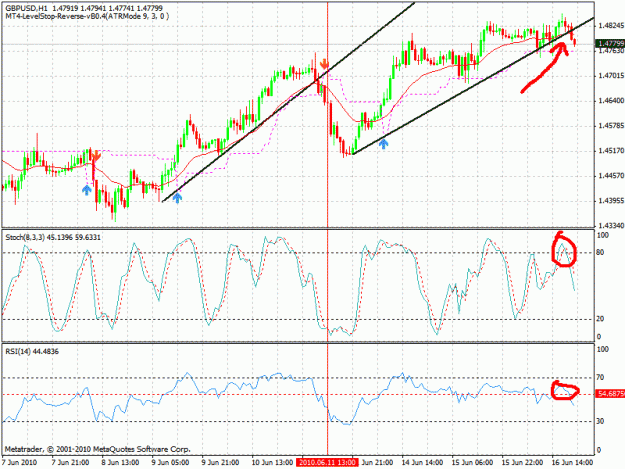Viewport: 625px width, 469px height.
Task: Click the blue buy arrow above 9 Jun 05:00
Action: tap(177, 198)
